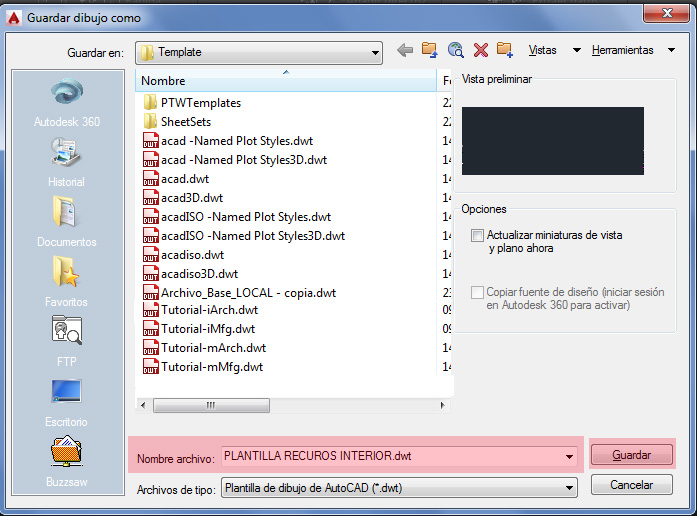Select Tutorial-iMfg.dwt file icon
697x516 pixels.
[x=150, y=329]
